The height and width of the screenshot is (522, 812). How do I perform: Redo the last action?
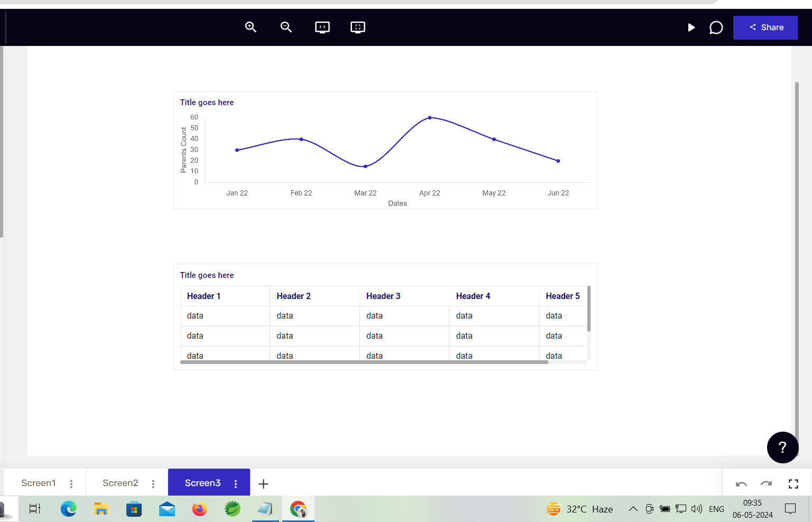coord(766,484)
